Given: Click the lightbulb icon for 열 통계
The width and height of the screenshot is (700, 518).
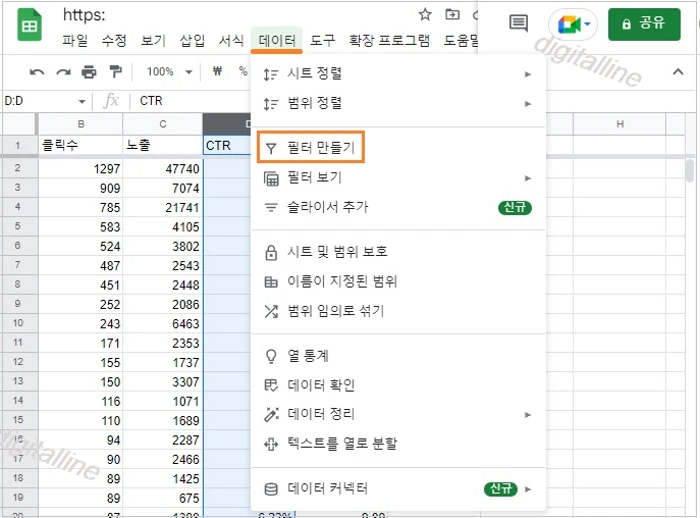Looking at the screenshot, I should pos(271,356).
